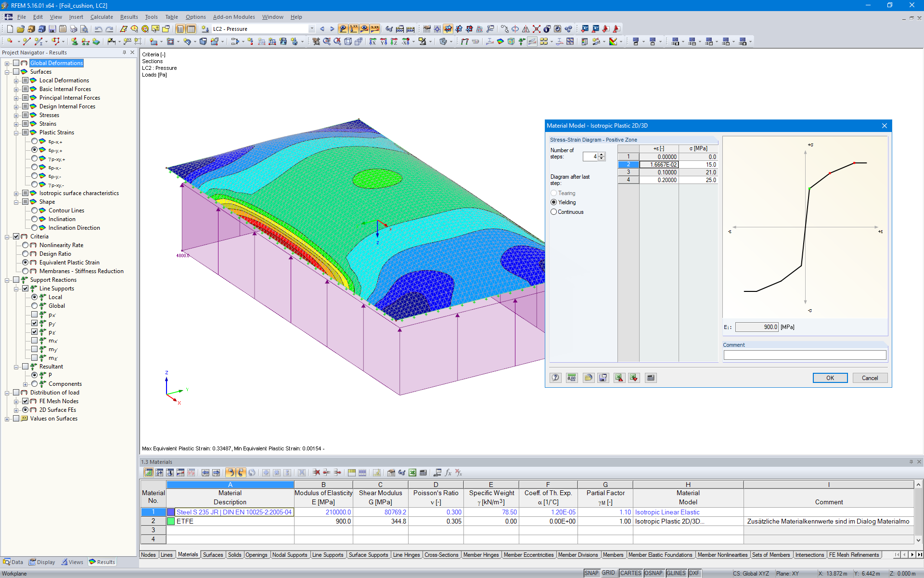Click the save stress-strain diagram icon
The image size is (924, 578).
603,378
